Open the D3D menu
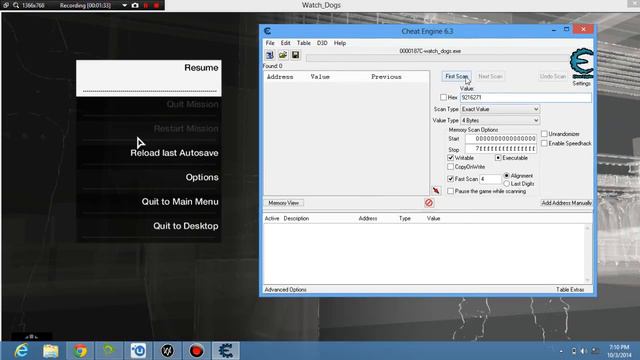Screen dimensions: 640x360 pyautogui.click(x=322, y=43)
